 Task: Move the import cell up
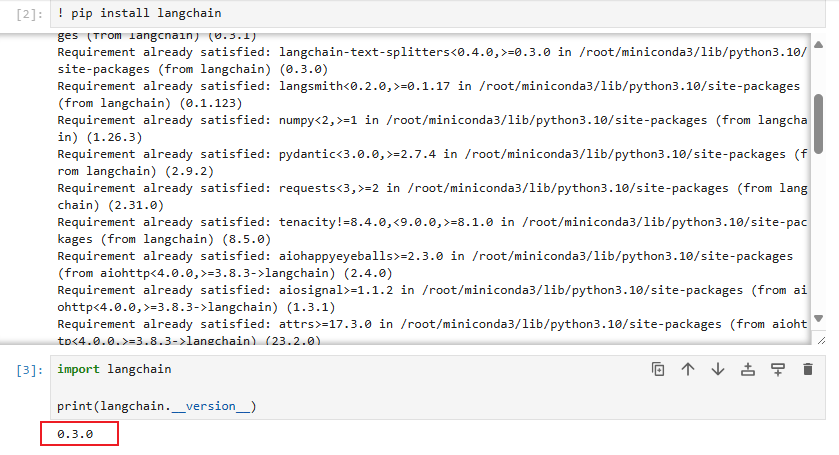point(688,369)
